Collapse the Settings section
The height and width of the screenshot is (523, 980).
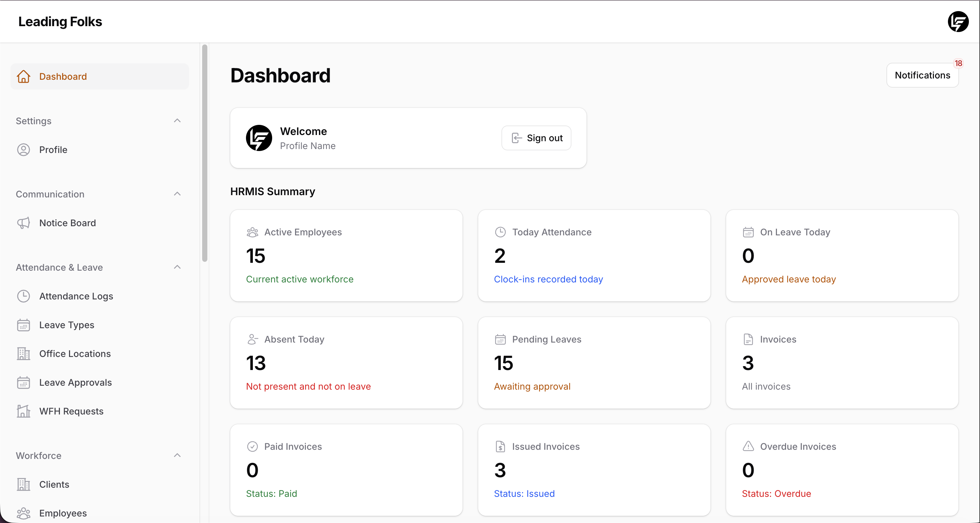tap(177, 121)
